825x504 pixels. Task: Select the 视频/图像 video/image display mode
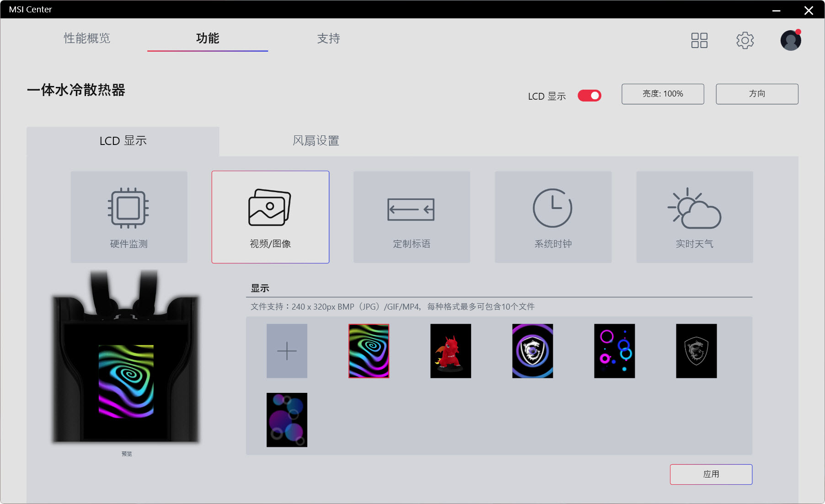tap(270, 217)
